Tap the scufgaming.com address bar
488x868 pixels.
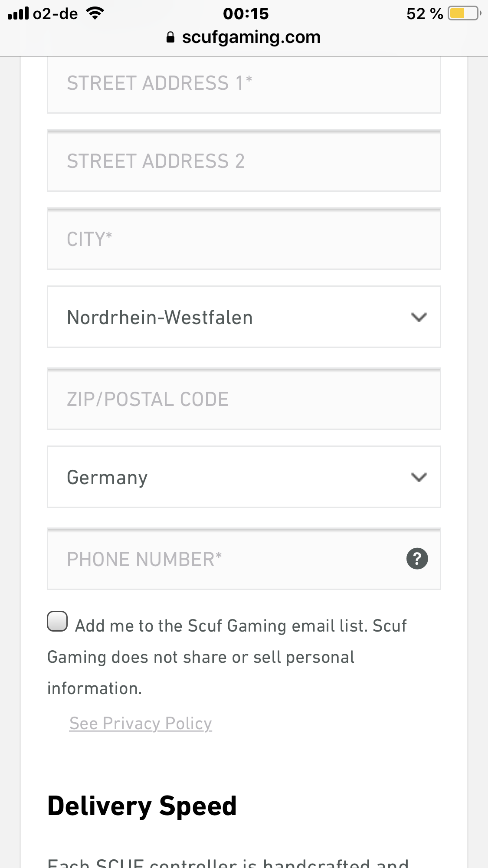pos(252,36)
